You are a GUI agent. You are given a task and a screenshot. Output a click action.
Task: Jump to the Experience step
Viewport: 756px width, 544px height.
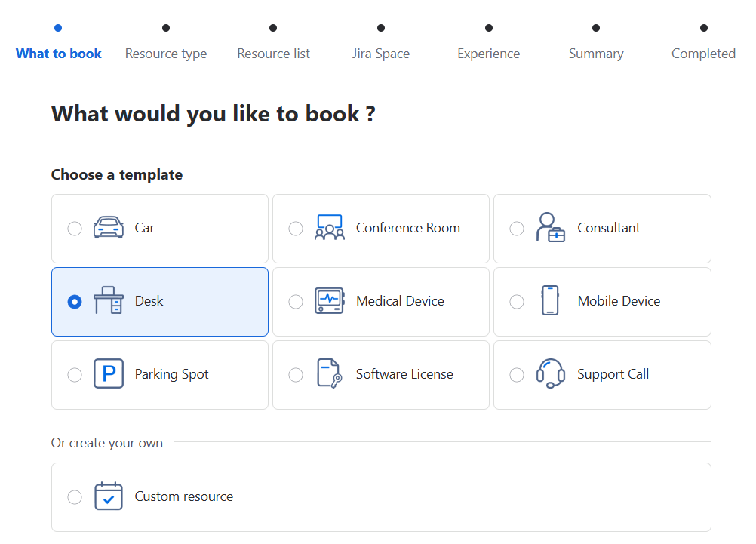point(488,54)
